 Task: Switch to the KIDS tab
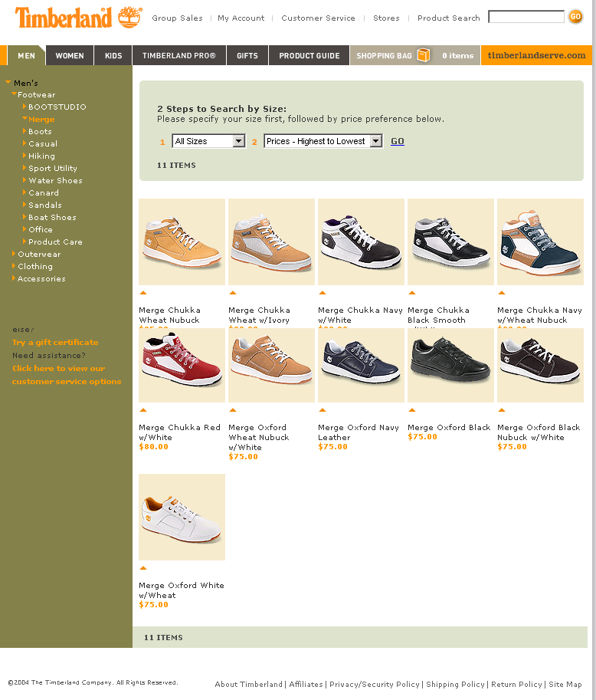point(113,55)
